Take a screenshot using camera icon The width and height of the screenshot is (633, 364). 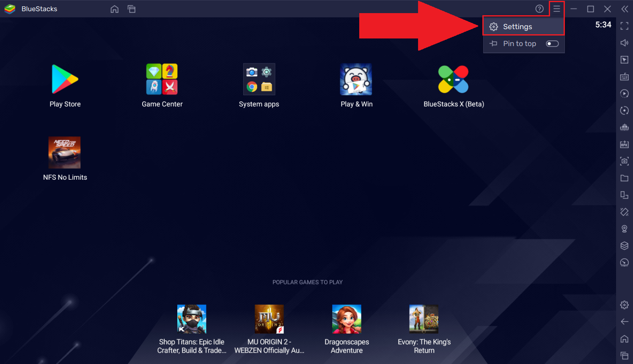coord(625,161)
